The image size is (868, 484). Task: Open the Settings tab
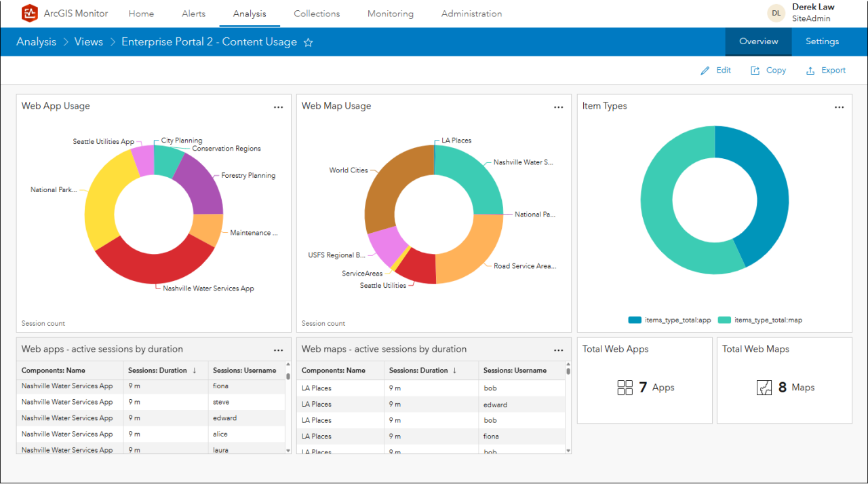tap(823, 41)
